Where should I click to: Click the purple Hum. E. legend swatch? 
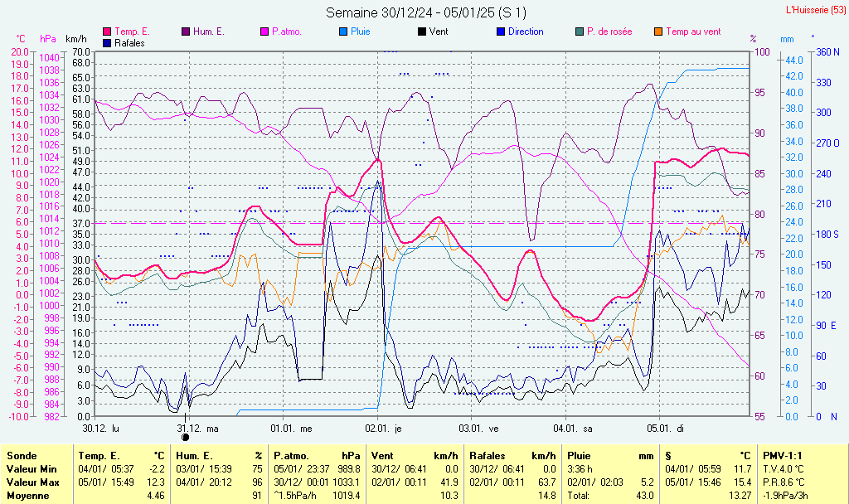click(186, 31)
